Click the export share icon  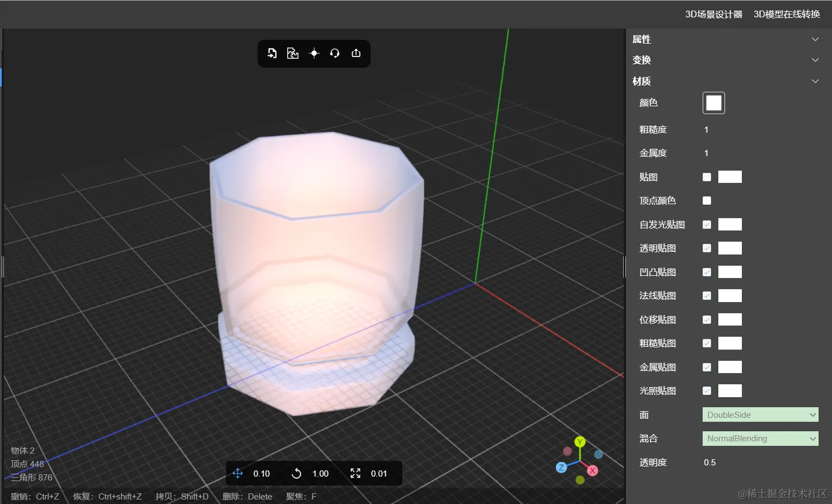click(x=356, y=53)
